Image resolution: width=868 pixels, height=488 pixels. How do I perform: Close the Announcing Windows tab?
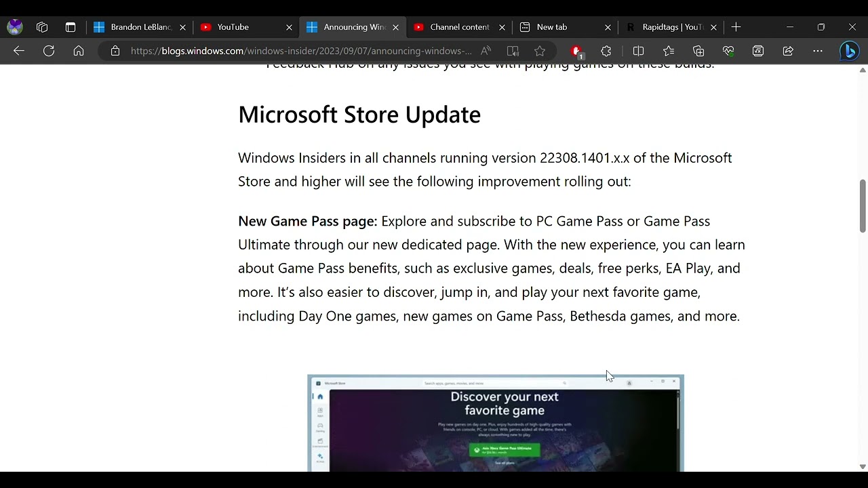395,27
